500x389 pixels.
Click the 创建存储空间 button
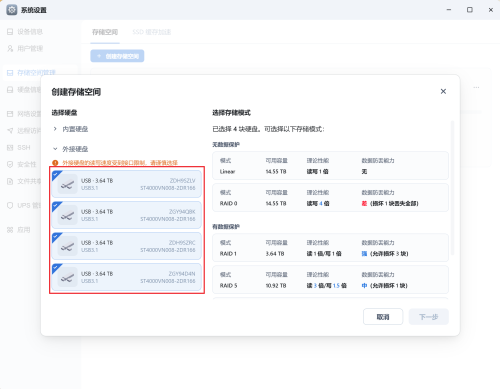pyautogui.click(x=117, y=56)
